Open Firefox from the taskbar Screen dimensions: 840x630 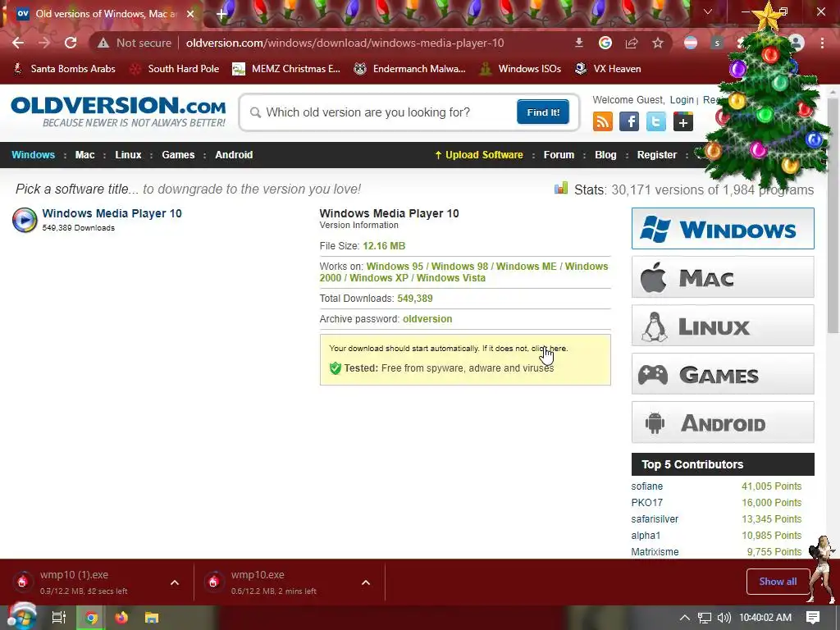(121, 618)
